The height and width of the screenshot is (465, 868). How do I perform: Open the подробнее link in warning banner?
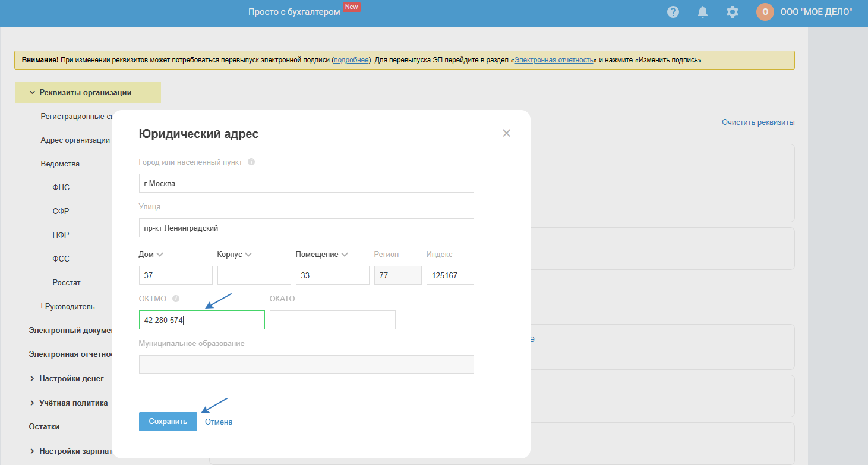[x=351, y=60]
